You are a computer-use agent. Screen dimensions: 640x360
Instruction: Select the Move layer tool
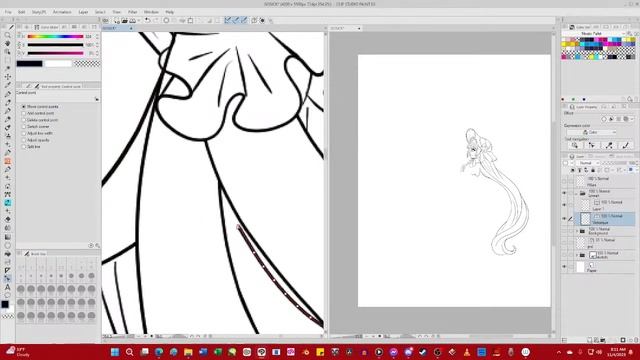click(8, 77)
